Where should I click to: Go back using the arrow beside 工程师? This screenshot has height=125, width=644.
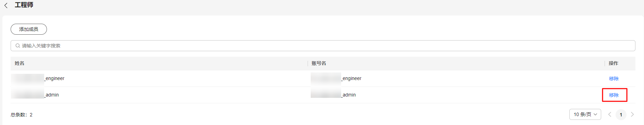pos(6,5)
